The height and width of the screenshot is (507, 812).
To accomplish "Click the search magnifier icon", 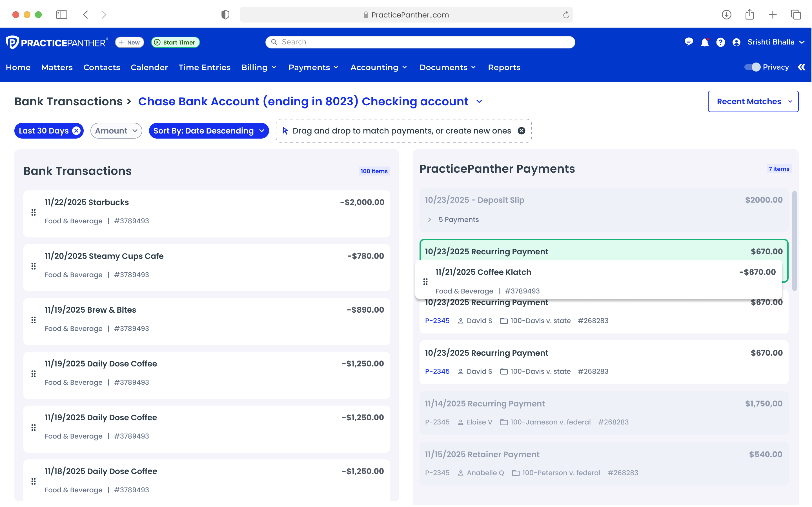I will pyautogui.click(x=274, y=42).
